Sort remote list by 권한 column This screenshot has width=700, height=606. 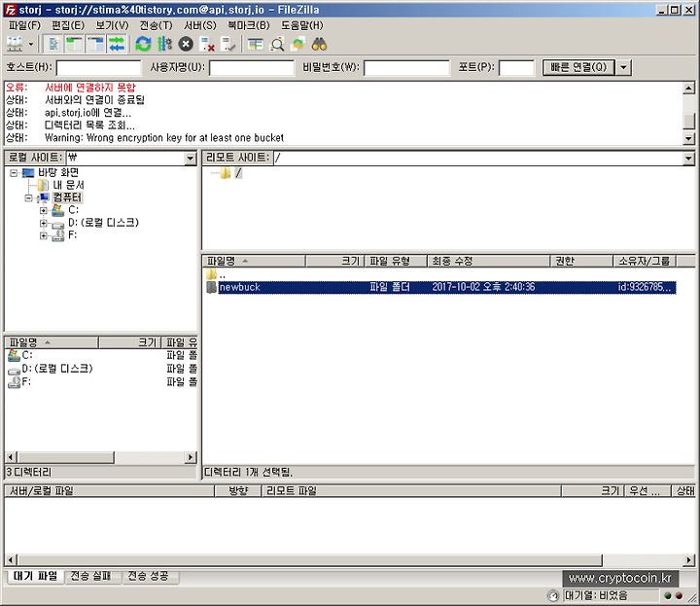[581, 262]
